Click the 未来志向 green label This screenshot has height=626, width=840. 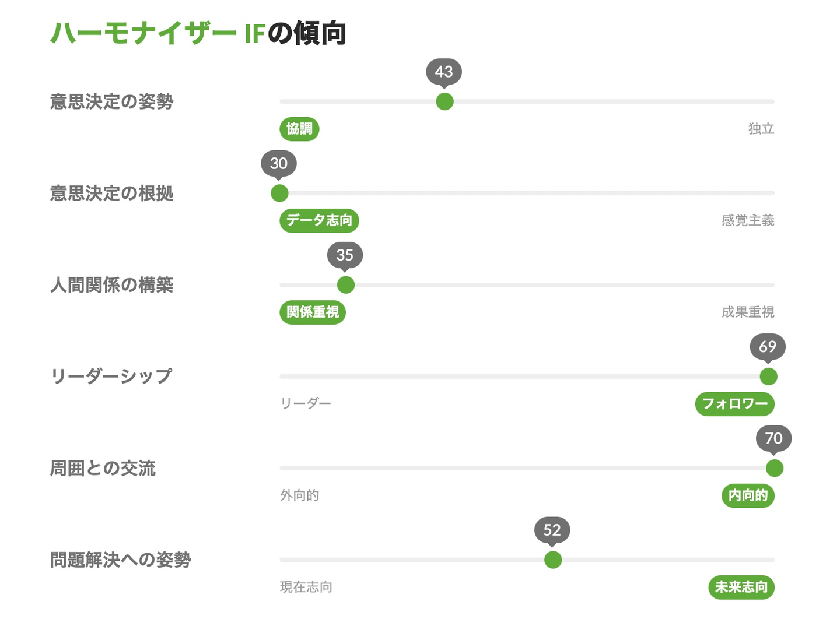coord(741,587)
